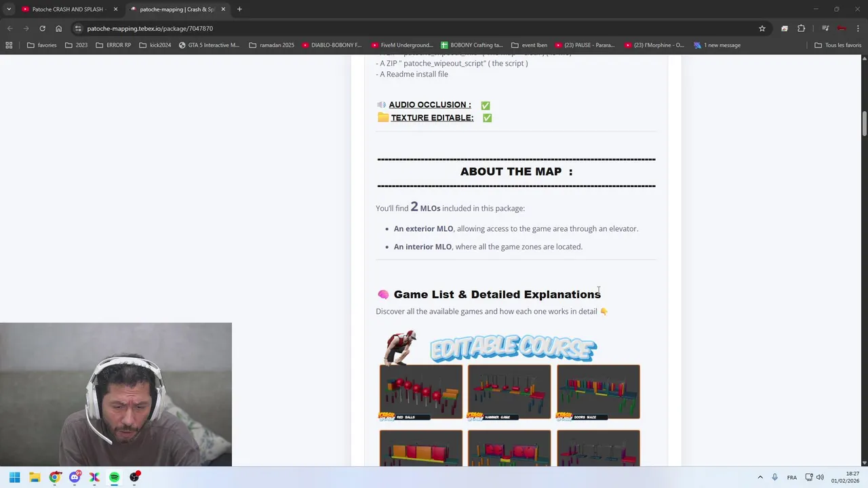View site information next to the URL
868x488 pixels.
[79, 28]
